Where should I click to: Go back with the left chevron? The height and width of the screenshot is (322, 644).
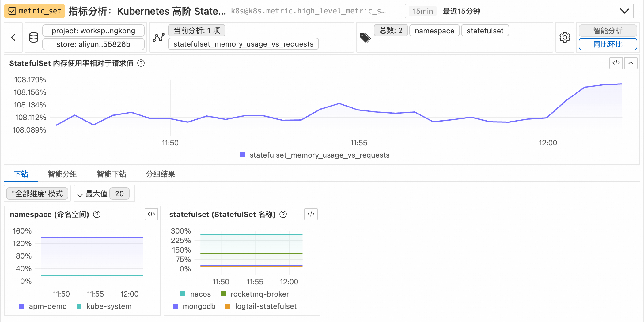[x=13, y=37]
